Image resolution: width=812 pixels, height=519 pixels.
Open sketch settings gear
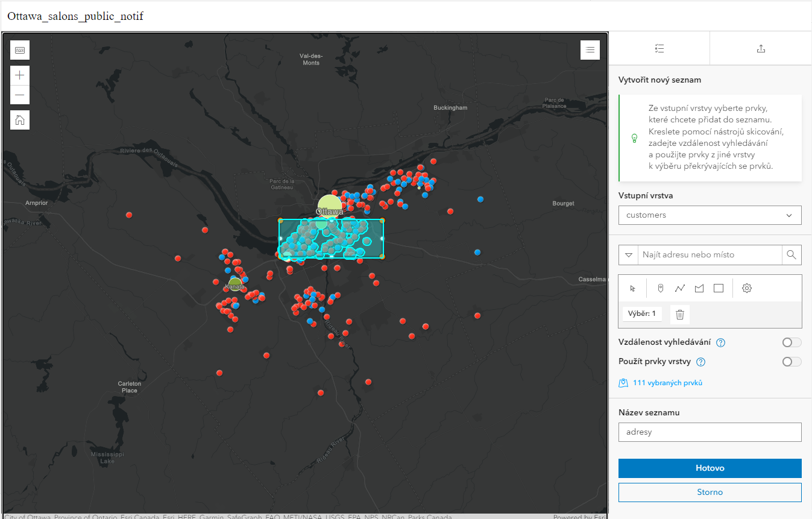tap(747, 288)
